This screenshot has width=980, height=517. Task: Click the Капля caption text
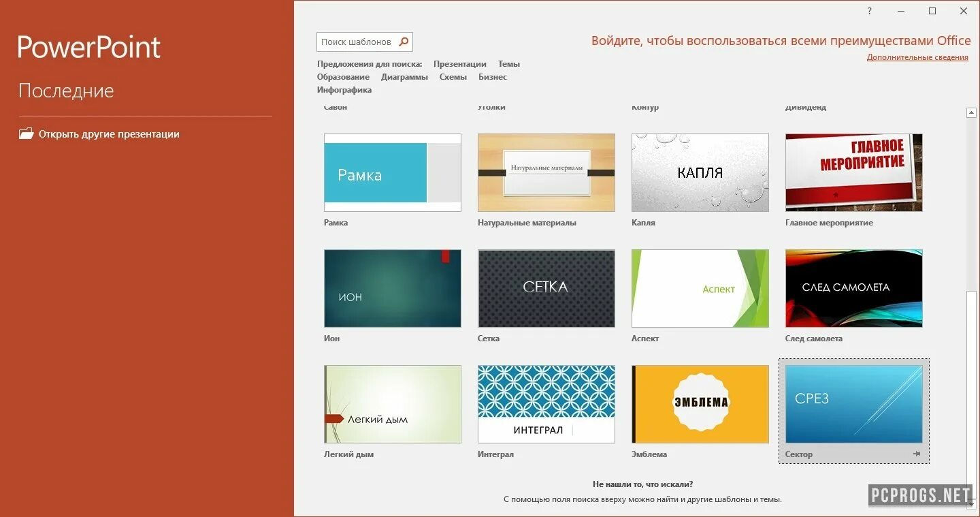[x=643, y=223]
